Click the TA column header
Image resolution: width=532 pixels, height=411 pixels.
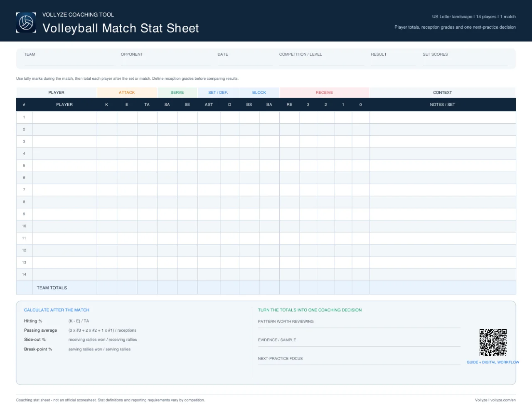(147, 105)
